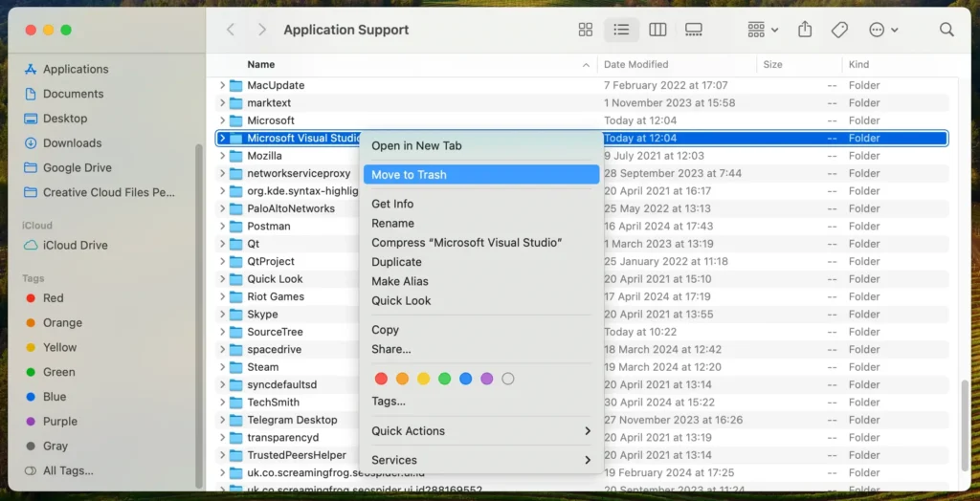Click the Search magnifier icon
Viewport: 980px width, 501px height.
(x=947, y=30)
